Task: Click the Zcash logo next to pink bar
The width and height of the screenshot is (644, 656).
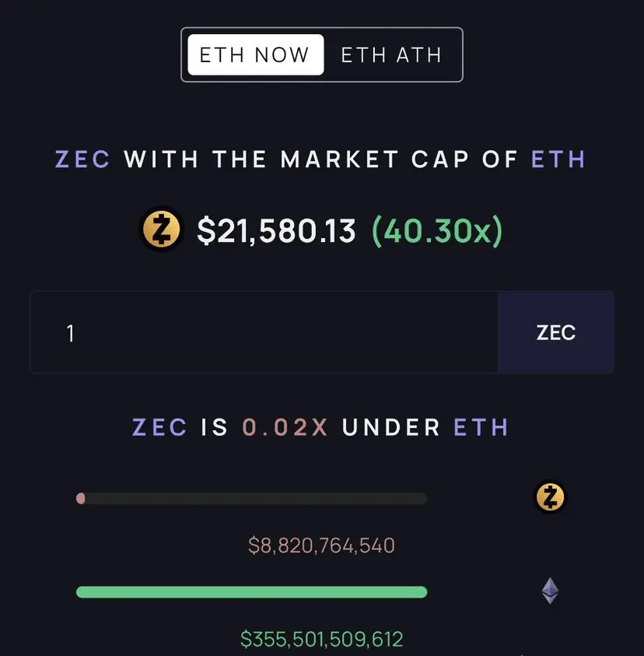Action: 550,497
